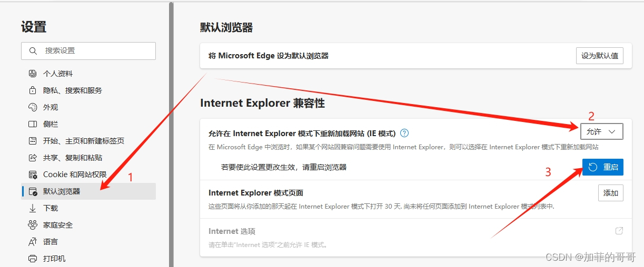Open 共享、复制和粘贴 section
The image size is (644, 267).
(x=88, y=158)
